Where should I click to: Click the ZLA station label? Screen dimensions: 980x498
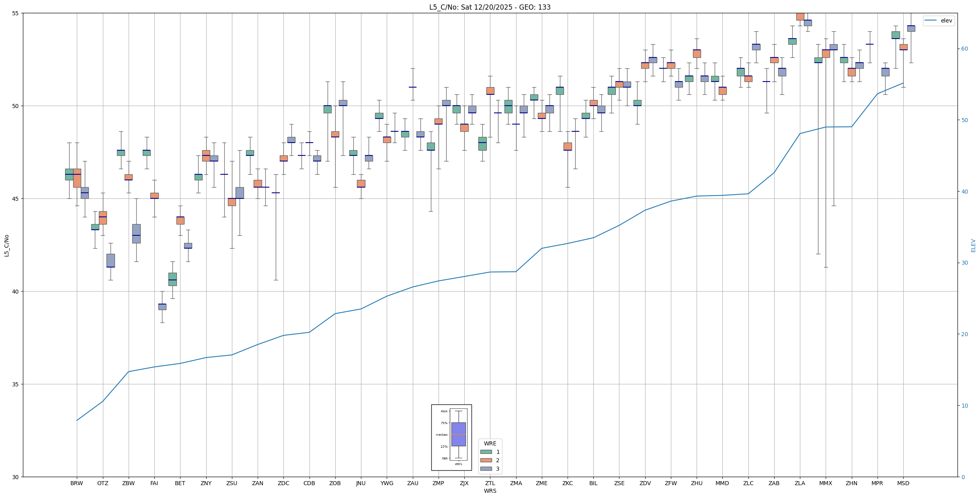tap(800, 483)
